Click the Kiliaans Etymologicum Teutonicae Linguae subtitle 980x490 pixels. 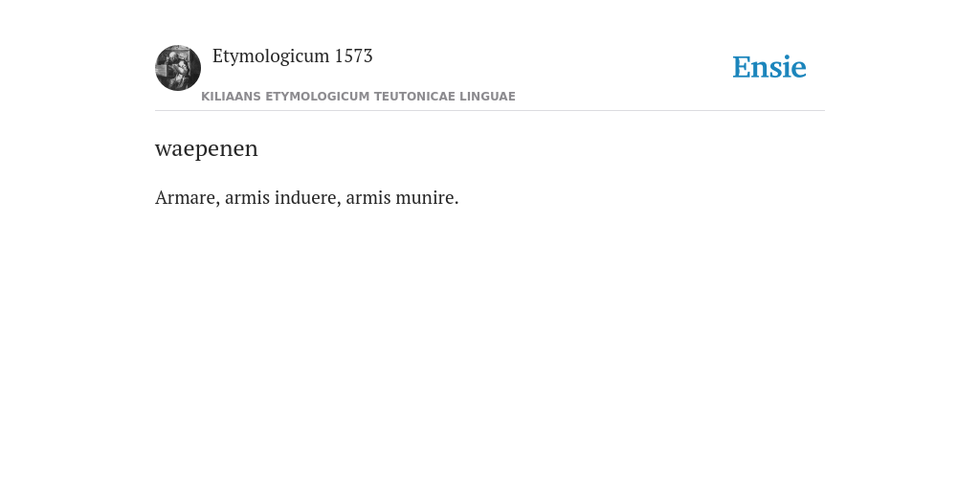pos(358,97)
